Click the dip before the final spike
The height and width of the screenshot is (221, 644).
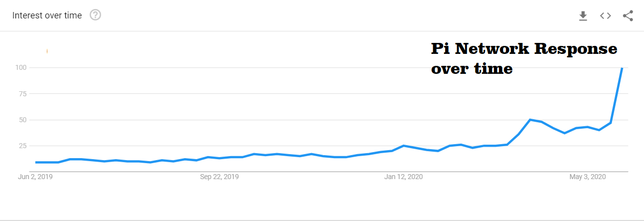coord(599,130)
